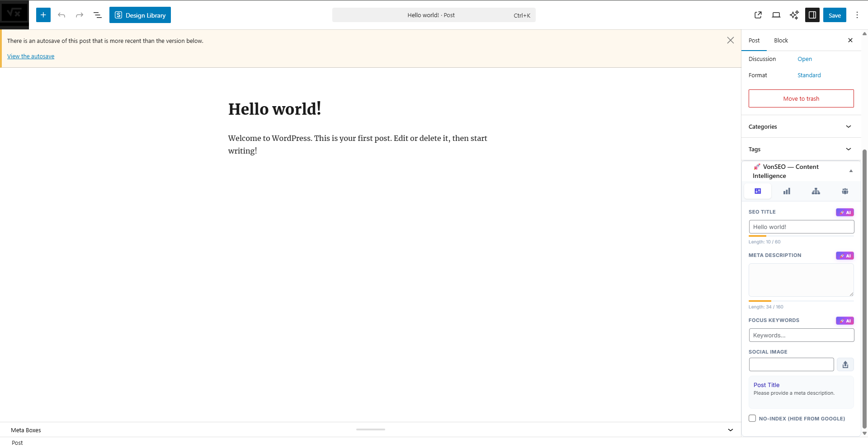The height and width of the screenshot is (448, 868).
Task: Click the sidebar scrollbar up arrow
Action: tap(864, 33)
